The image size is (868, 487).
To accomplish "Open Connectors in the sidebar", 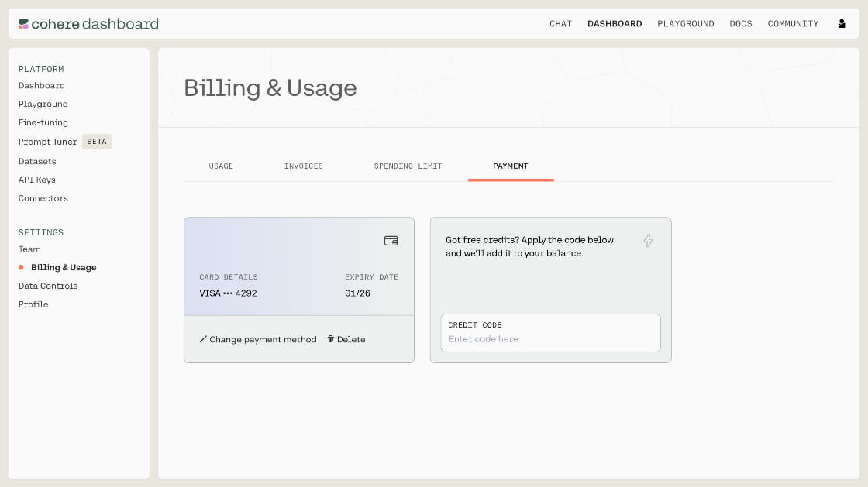I will [43, 198].
